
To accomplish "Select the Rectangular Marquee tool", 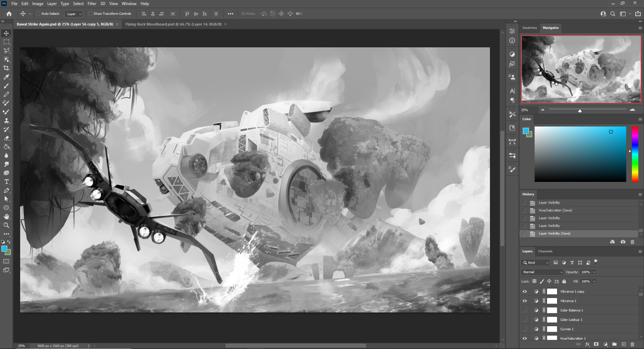I will (6, 42).
